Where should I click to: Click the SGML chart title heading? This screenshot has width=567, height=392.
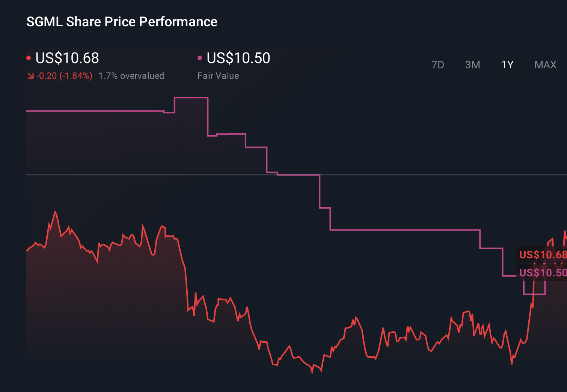point(121,21)
